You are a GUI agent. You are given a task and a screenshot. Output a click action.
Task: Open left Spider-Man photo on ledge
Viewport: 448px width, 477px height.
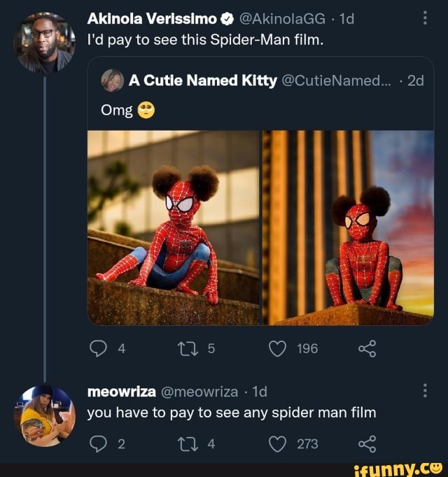(x=173, y=227)
